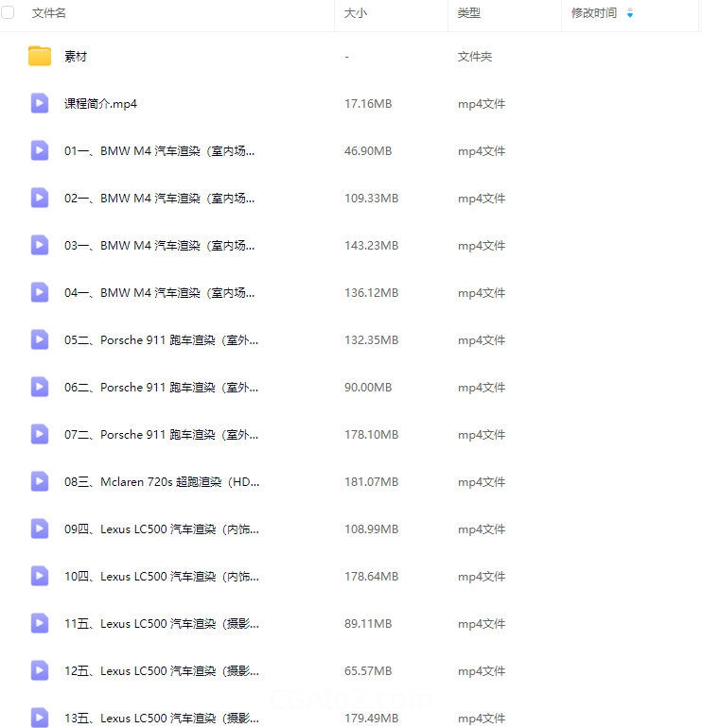Image resolution: width=702 pixels, height=728 pixels.
Task: Select the video icon beside 03一 BMW M4
Action: point(40,245)
